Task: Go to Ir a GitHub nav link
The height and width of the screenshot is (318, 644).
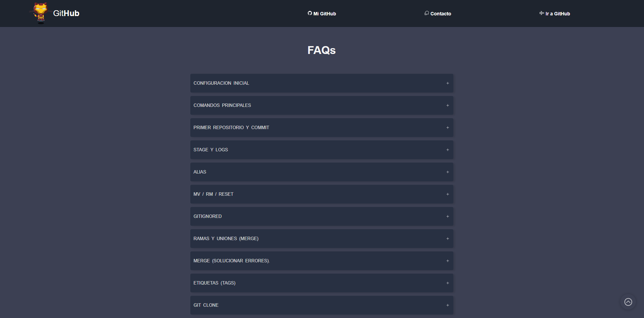Action: click(555, 14)
